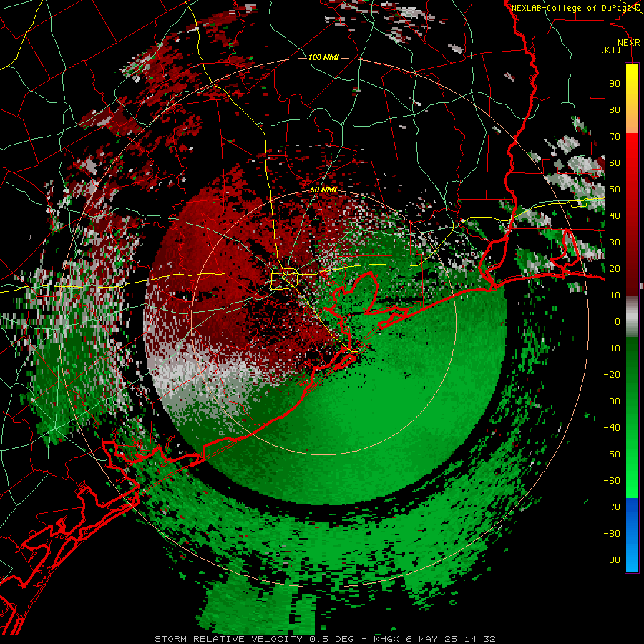The image size is (644, 644).
Task: Click the NEXR label above color scale
Action: coord(629,43)
